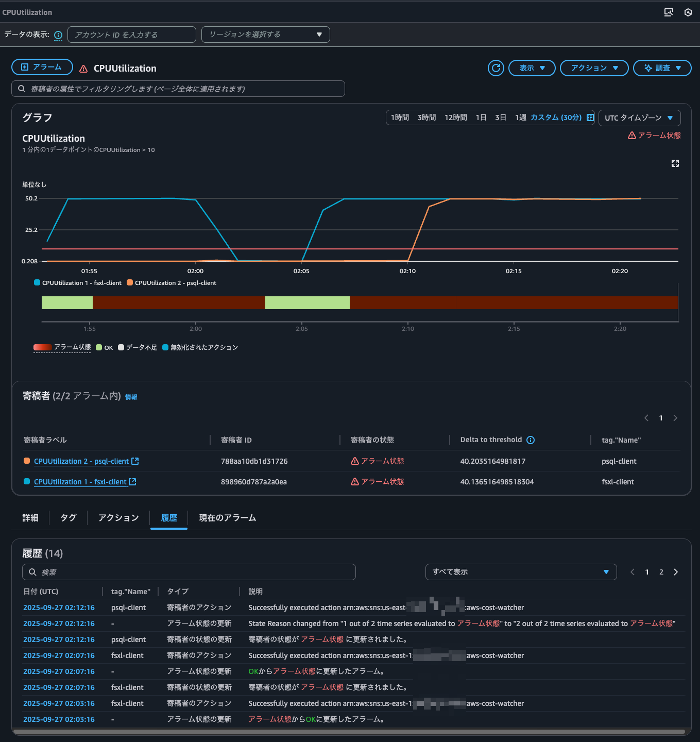Open top history entry 2025-09-27 02:12:16
Screen dimensions: 700x742
[x=59, y=608]
